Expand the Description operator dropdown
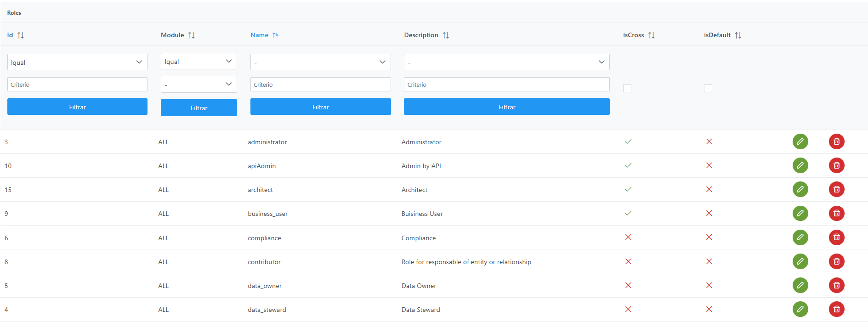This screenshot has height=322, width=868. 506,62
